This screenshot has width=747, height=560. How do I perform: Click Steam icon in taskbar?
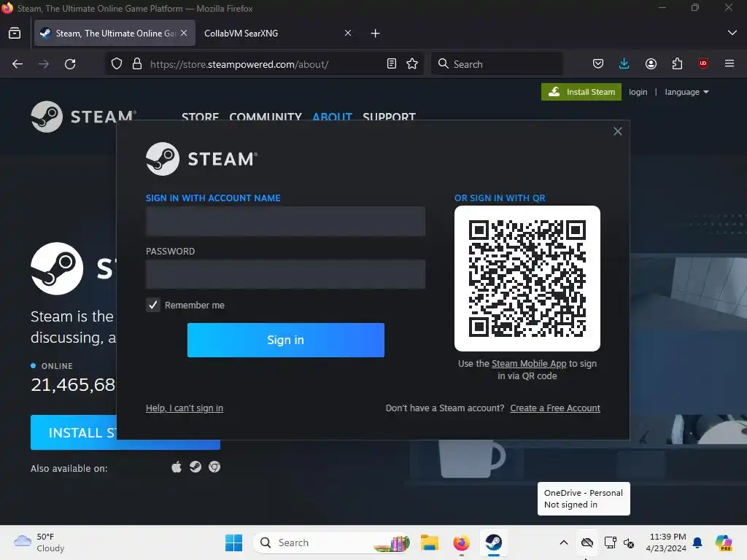coord(494,542)
